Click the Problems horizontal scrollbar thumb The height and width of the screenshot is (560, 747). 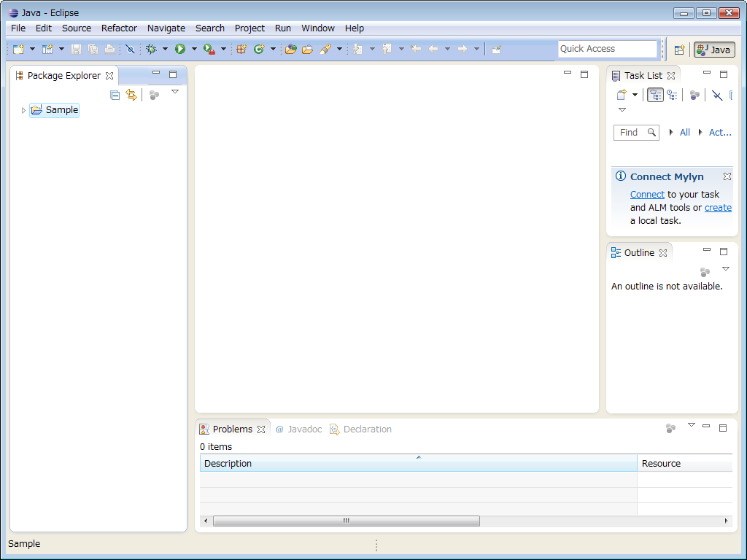pos(347,521)
